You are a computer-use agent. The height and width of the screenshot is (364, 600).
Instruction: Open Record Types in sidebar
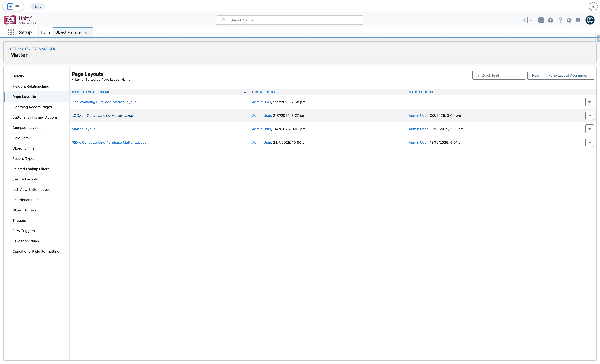pyautogui.click(x=24, y=158)
